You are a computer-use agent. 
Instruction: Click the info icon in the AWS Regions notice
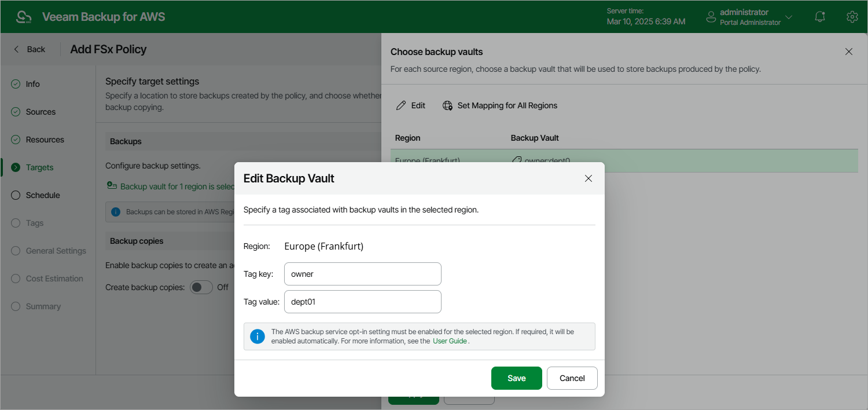tap(115, 212)
